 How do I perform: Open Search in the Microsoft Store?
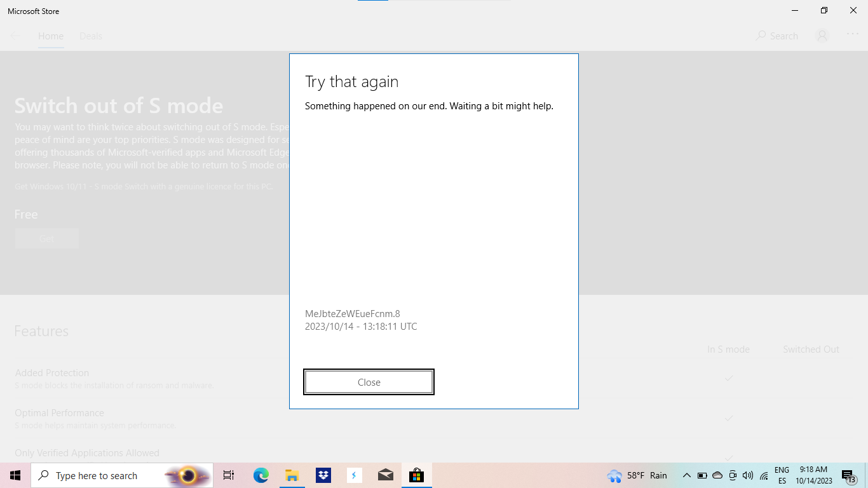(x=776, y=36)
